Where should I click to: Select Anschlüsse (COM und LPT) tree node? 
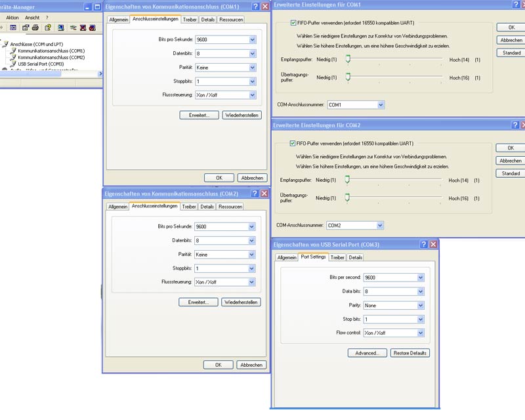click(37, 44)
